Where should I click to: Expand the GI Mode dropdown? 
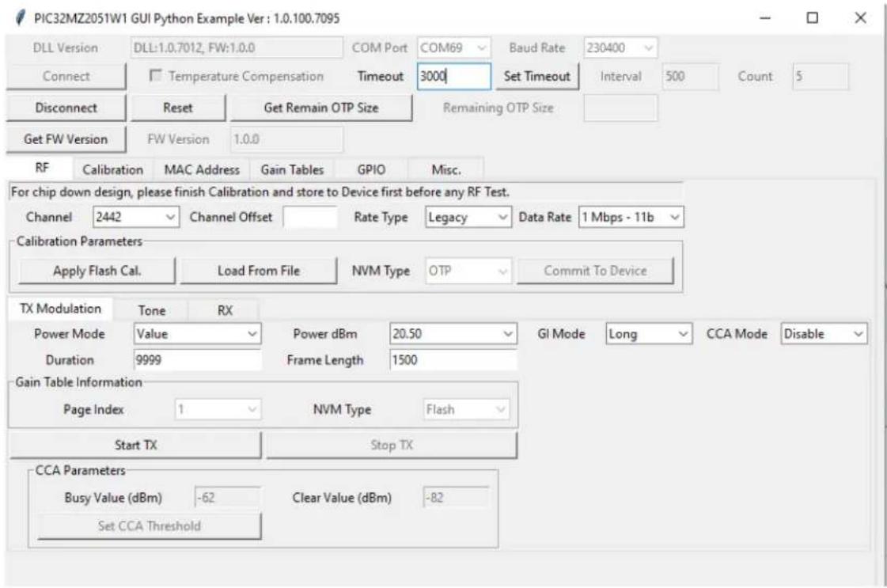tap(648, 334)
